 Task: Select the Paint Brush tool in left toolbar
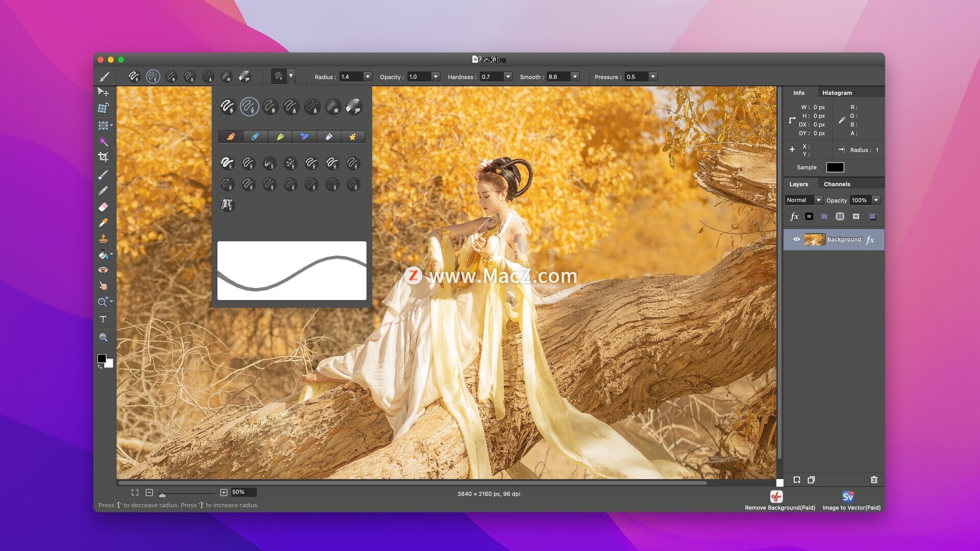[103, 175]
